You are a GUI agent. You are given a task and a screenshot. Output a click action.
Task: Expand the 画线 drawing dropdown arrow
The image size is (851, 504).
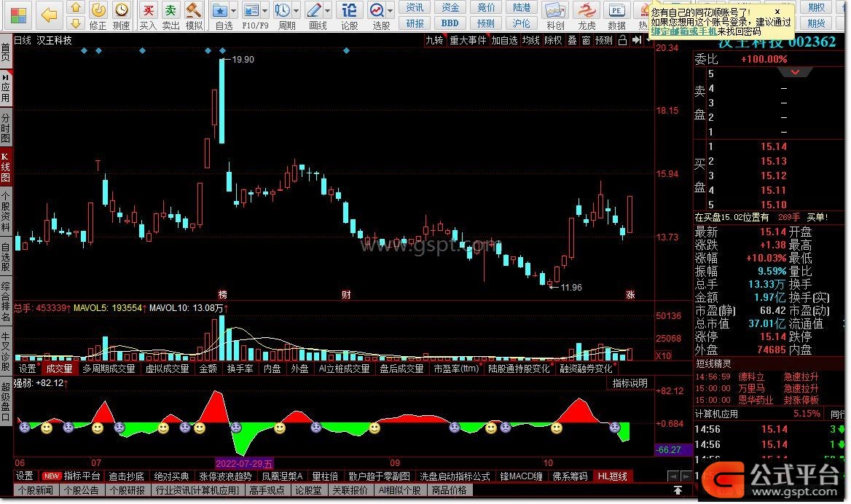pos(328,11)
